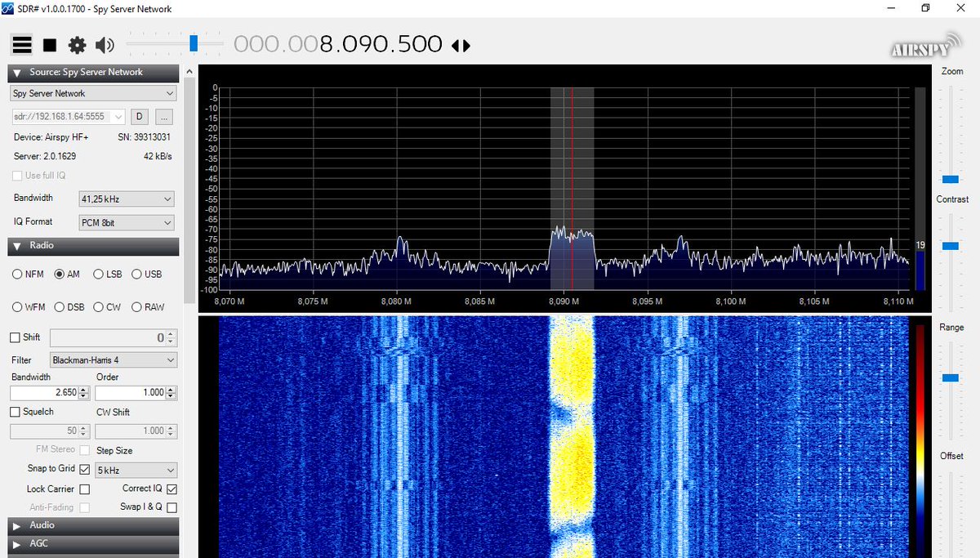Image resolution: width=980 pixels, height=558 pixels.
Task: Open the hamburger menu
Action: [22, 44]
